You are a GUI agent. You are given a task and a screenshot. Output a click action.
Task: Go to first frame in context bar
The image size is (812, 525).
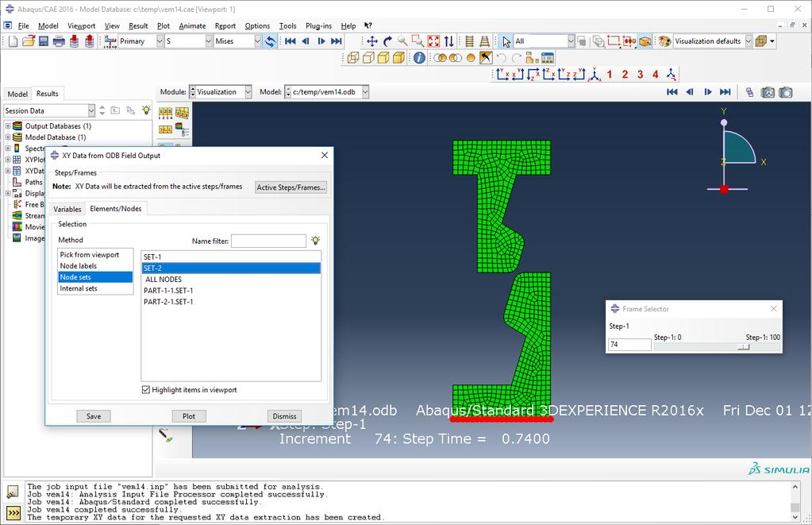coord(672,91)
